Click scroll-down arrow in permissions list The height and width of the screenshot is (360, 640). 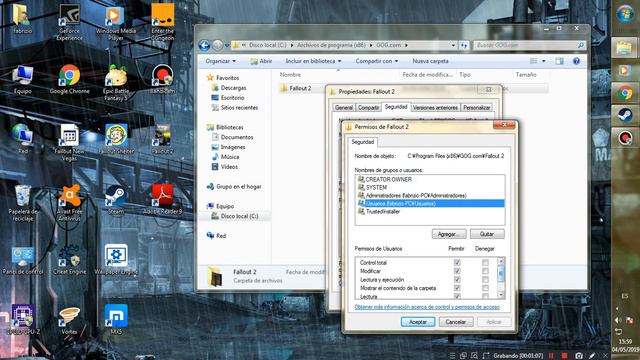[x=501, y=295]
